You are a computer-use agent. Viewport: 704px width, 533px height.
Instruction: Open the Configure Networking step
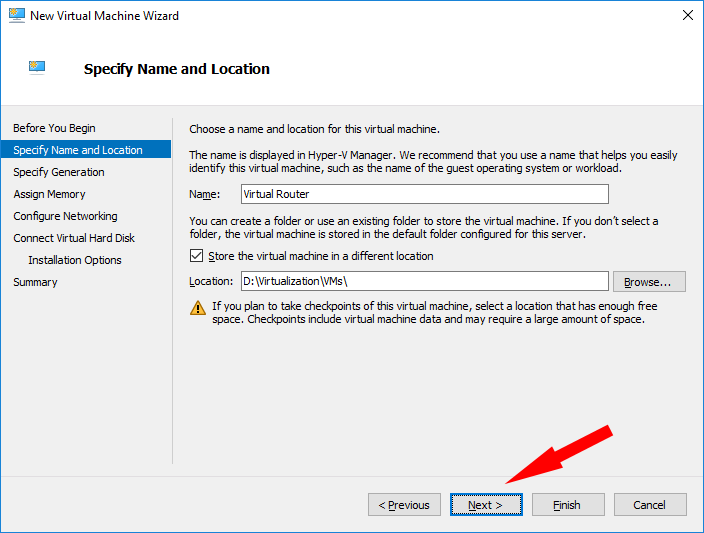coord(65,216)
